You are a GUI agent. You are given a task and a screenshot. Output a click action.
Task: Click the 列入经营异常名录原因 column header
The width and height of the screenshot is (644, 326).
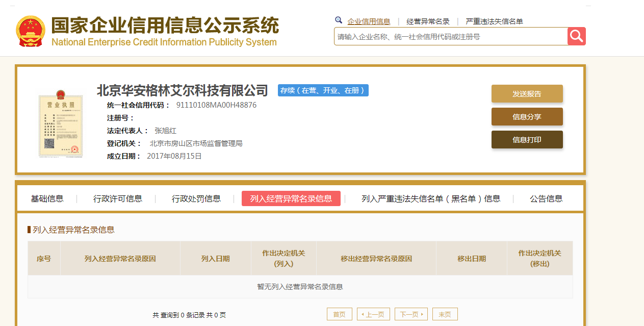120,259
